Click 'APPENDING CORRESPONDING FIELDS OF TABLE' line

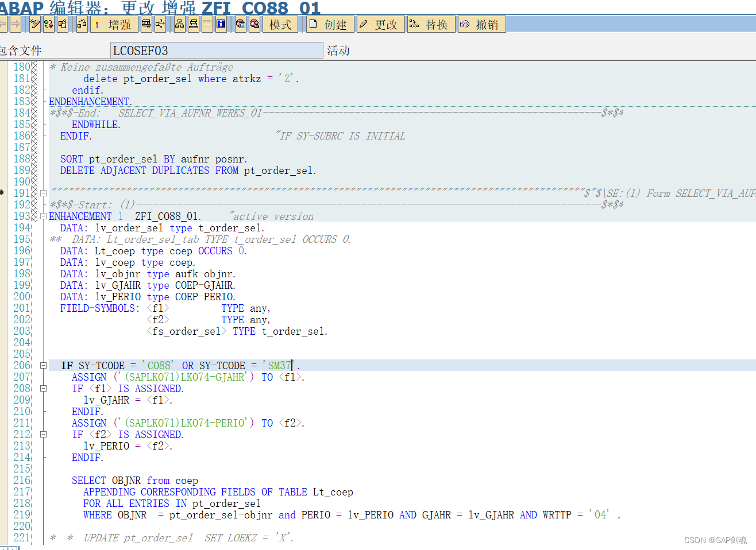pyautogui.click(x=218, y=492)
